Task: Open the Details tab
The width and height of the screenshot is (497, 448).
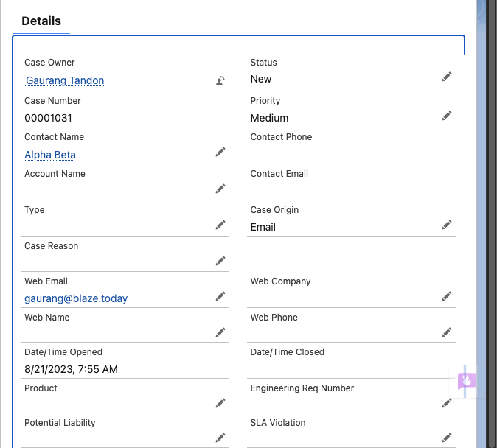Action: [x=41, y=21]
